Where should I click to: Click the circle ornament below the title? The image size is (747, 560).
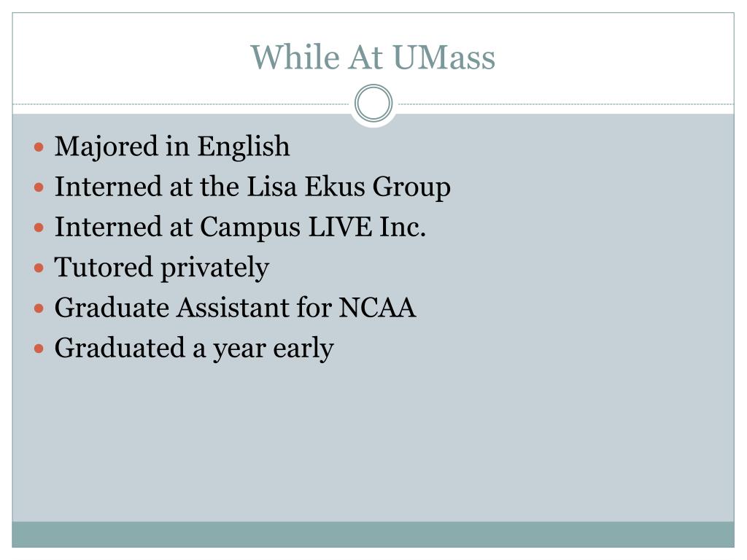373,103
